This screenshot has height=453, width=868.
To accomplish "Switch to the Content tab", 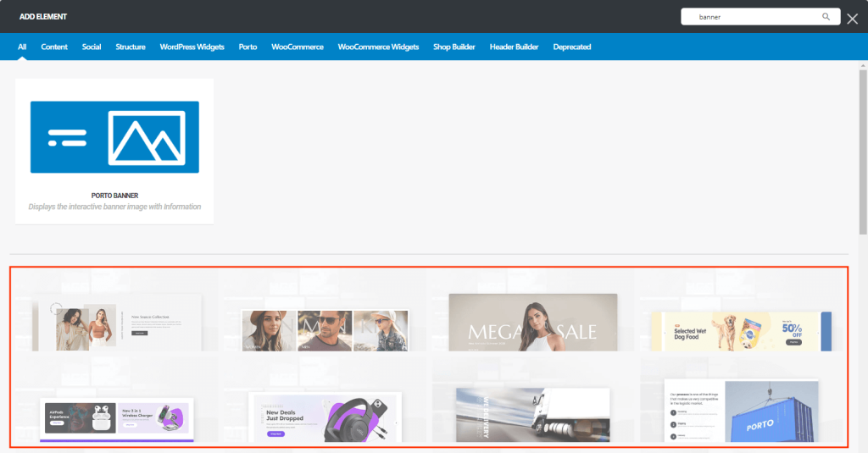I will [x=54, y=47].
